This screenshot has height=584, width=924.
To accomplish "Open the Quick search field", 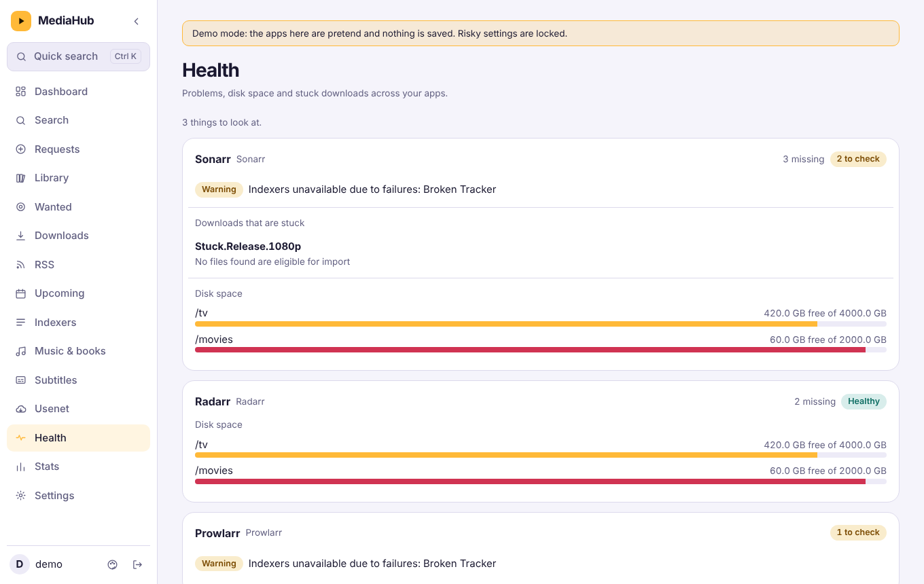I will point(78,56).
